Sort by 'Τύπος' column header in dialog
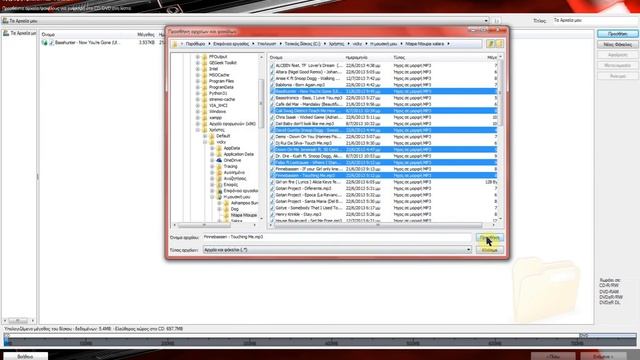Viewport: 640px width, 360px height. [399, 58]
